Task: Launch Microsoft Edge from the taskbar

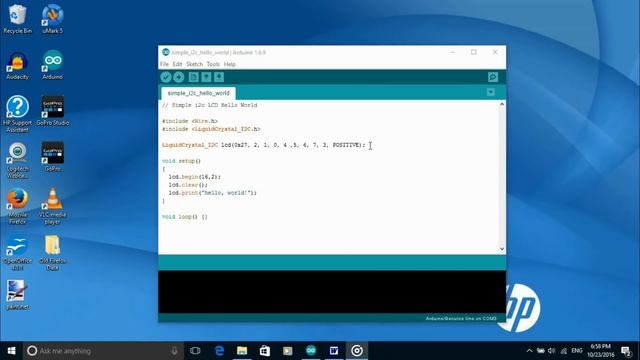Action: (x=219, y=351)
